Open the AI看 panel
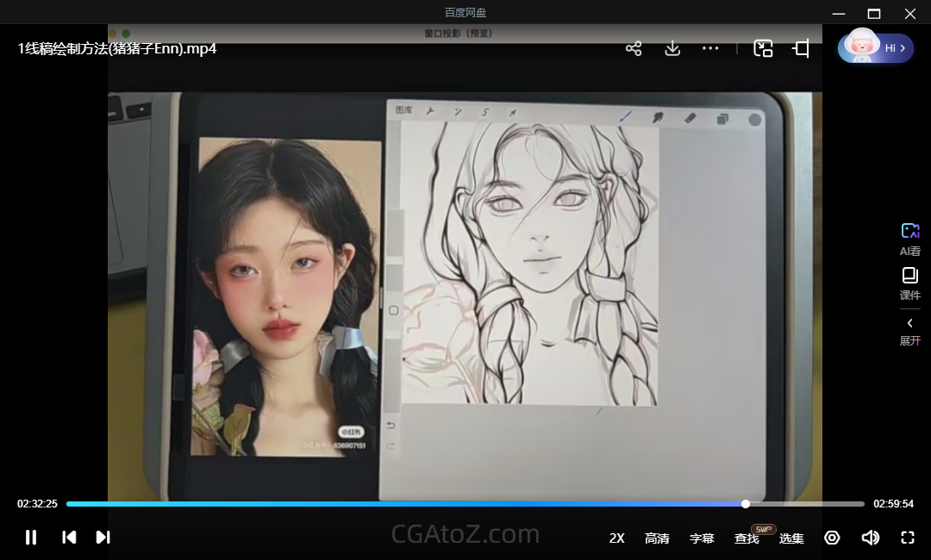 [x=910, y=239]
